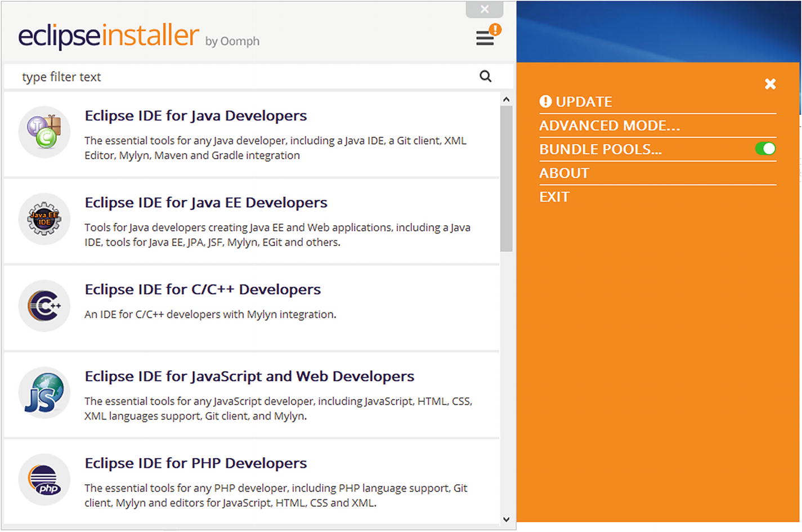Click the scrollbar down arrow

pos(506,519)
